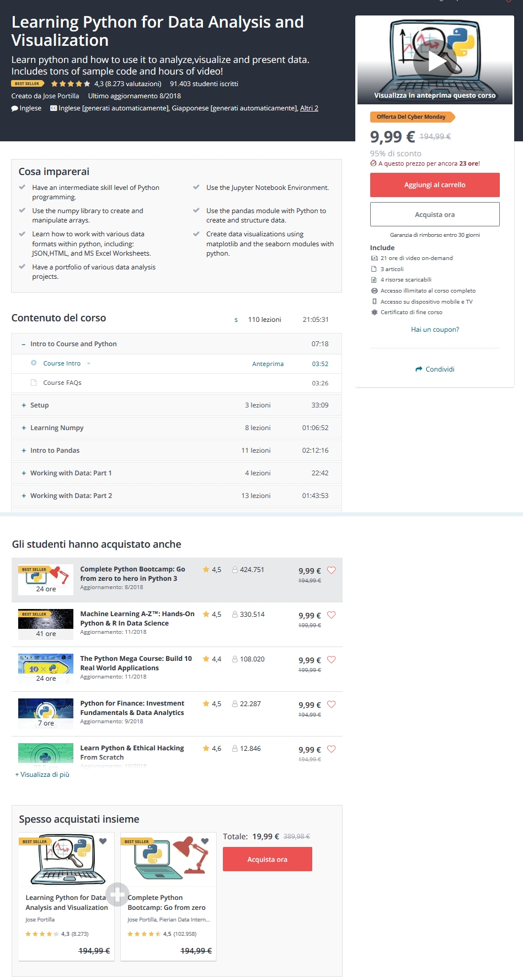The height and width of the screenshot is (980, 523).
Task: Click the BEST SELLER badge in header
Action: coord(27,84)
